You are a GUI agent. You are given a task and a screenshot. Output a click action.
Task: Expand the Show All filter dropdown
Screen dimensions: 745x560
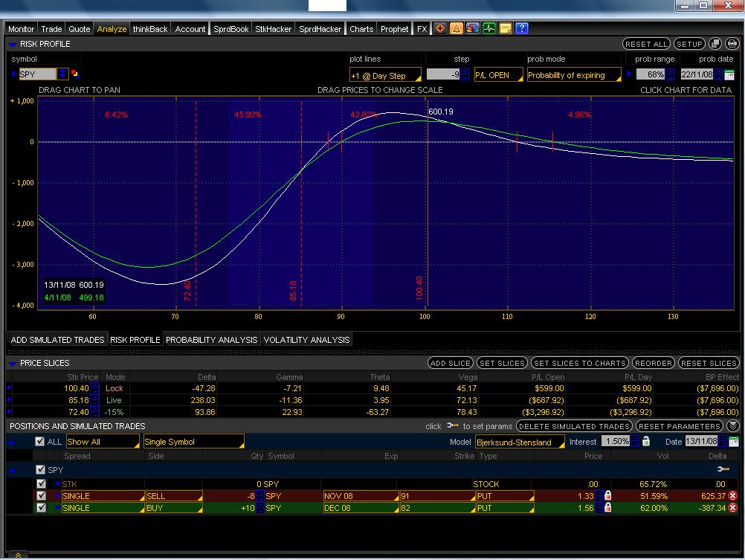(102, 442)
